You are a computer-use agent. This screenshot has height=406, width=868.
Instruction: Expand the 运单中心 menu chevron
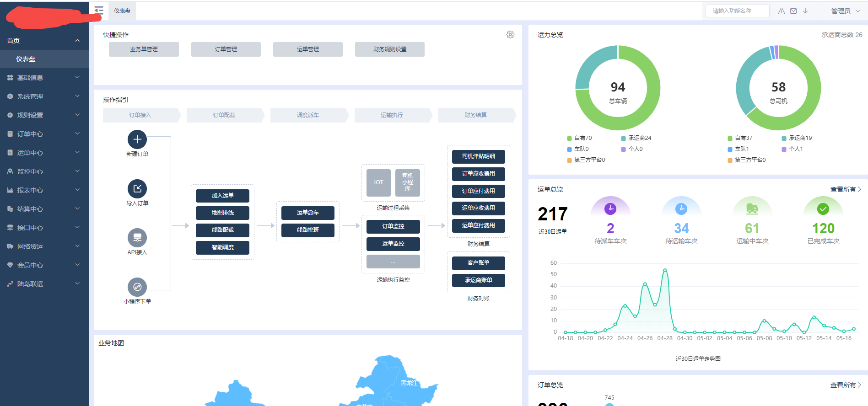(x=77, y=153)
